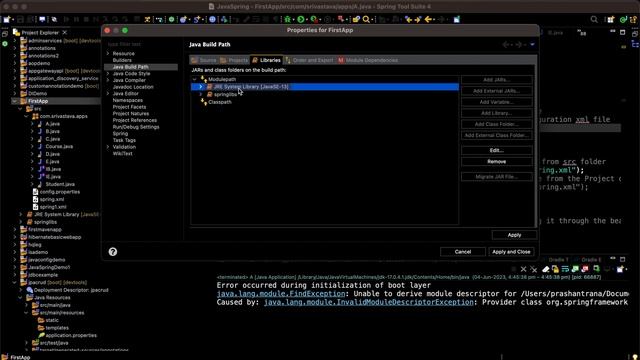Click the help question mark icon
Image resolution: width=640 pixels, height=360 pixels.
point(113,252)
